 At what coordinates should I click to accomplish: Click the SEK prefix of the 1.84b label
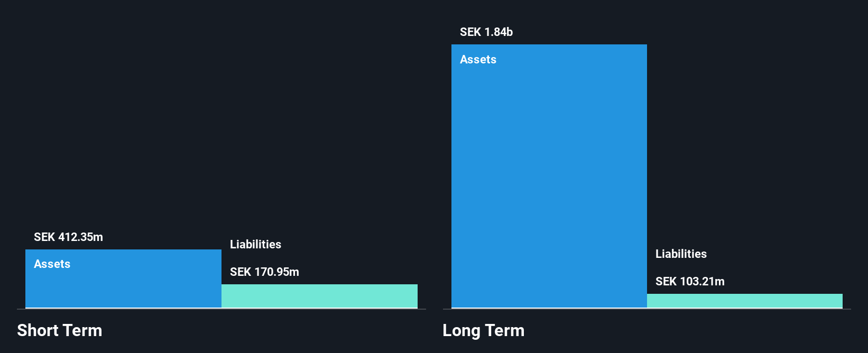coord(470,32)
